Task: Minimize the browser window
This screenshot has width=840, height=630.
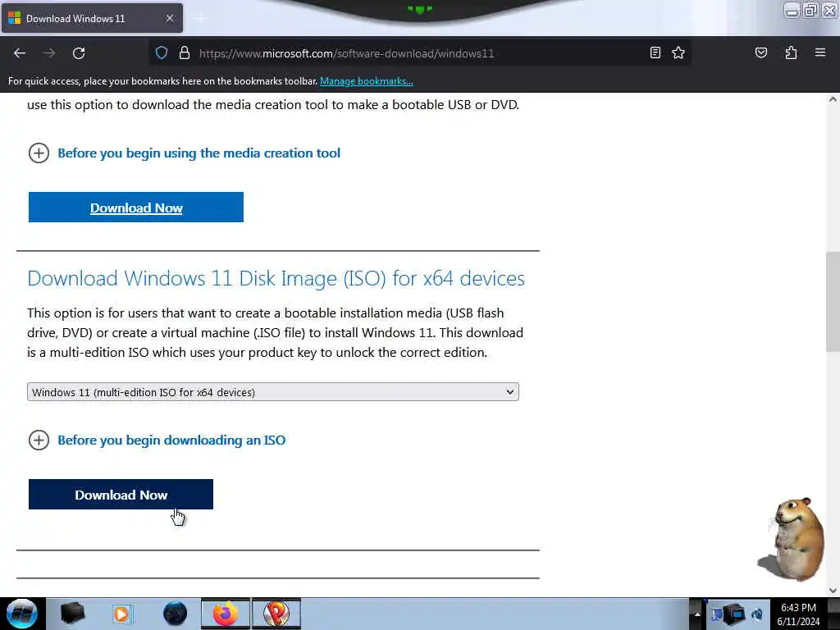Action: tap(792, 11)
